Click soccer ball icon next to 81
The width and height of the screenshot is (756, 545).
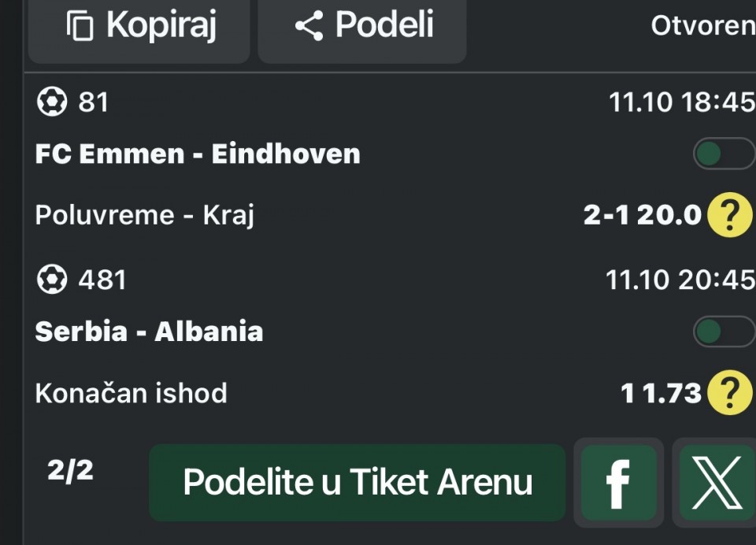point(52,102)
